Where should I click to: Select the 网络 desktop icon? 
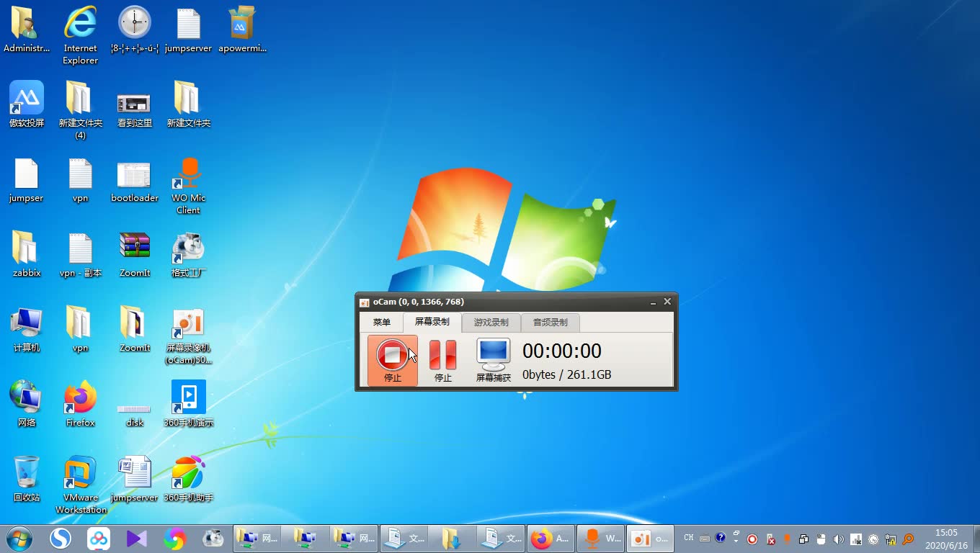[x=27, y=405]
